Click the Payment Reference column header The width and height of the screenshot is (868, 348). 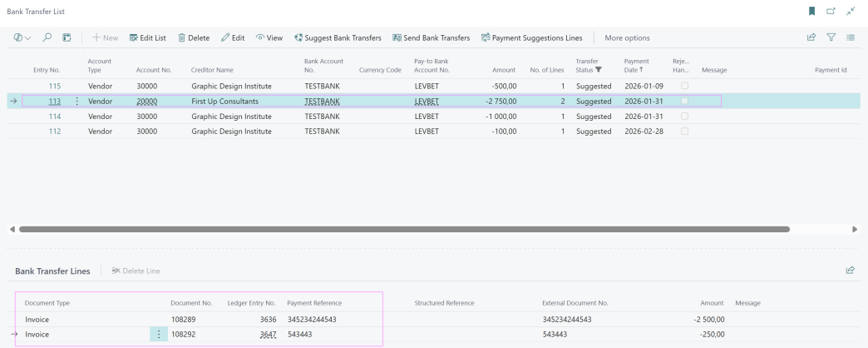click(x=314, y=303)
